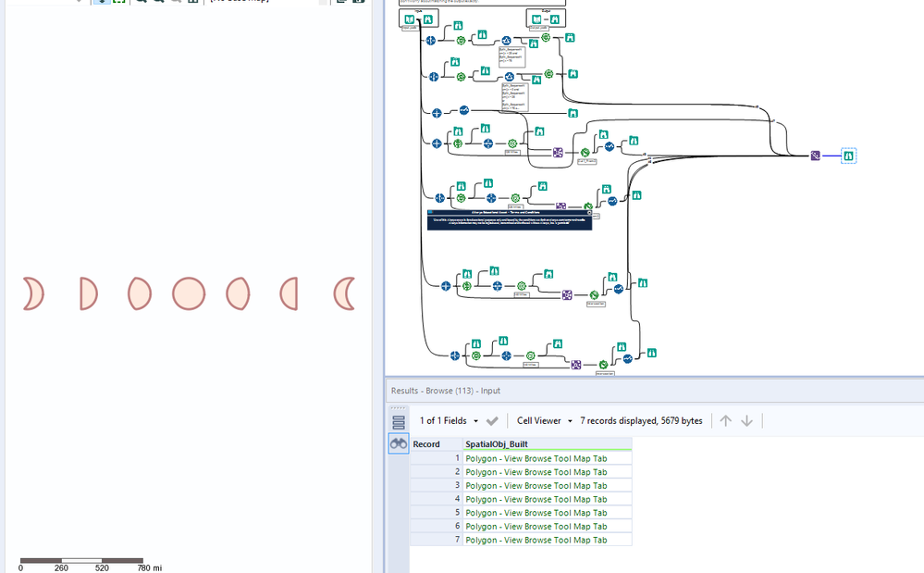
Task: Go to next record with down arrow
Action: [x=746, y=421]
